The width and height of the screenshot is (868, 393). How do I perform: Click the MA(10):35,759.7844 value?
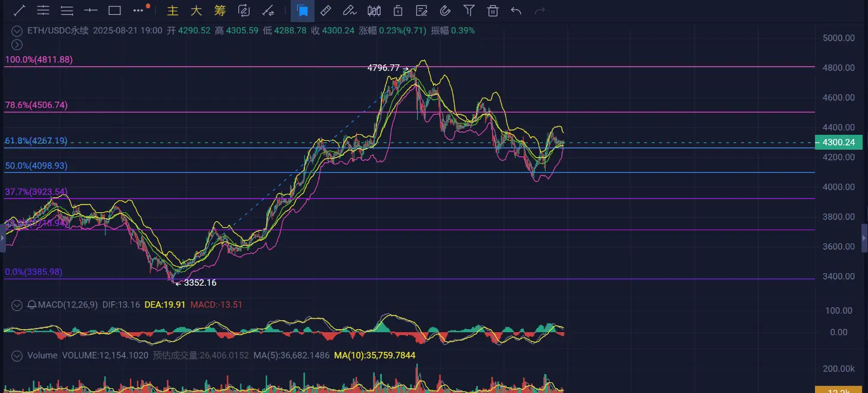tap(375, 355)
